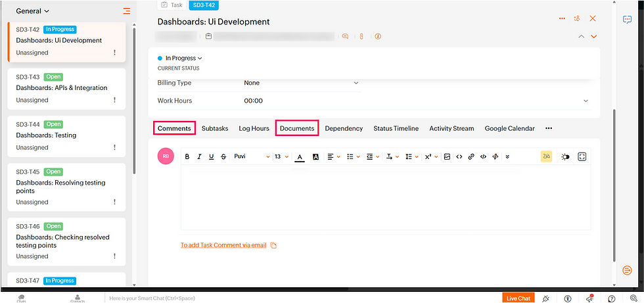Apply underline formatting in comment editor

[x=212, y=156]
